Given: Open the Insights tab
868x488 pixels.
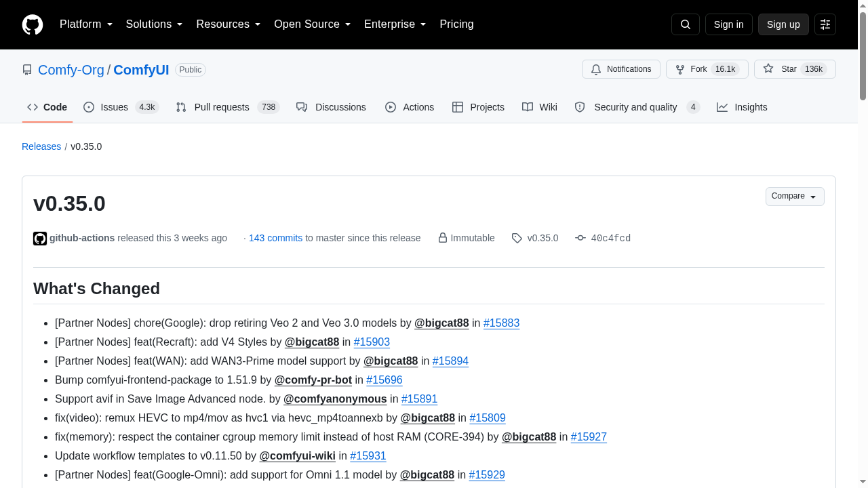Looking at the screenshot, I should 742,107.
